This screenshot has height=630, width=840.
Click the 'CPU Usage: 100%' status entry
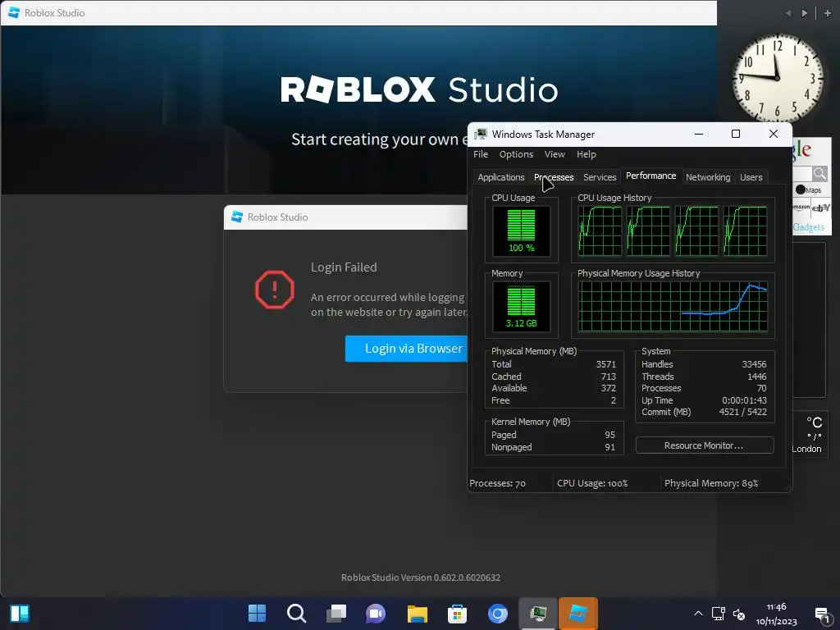click(592, 483)
